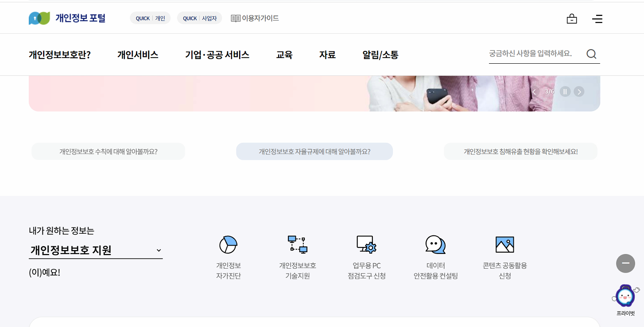Go to next banner slide

[579, 92]
